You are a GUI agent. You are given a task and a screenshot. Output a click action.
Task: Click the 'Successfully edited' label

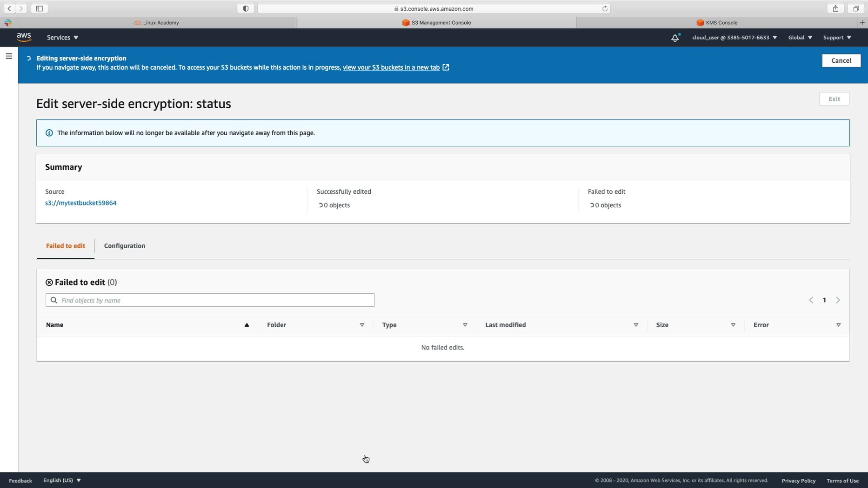click(344, 191)
